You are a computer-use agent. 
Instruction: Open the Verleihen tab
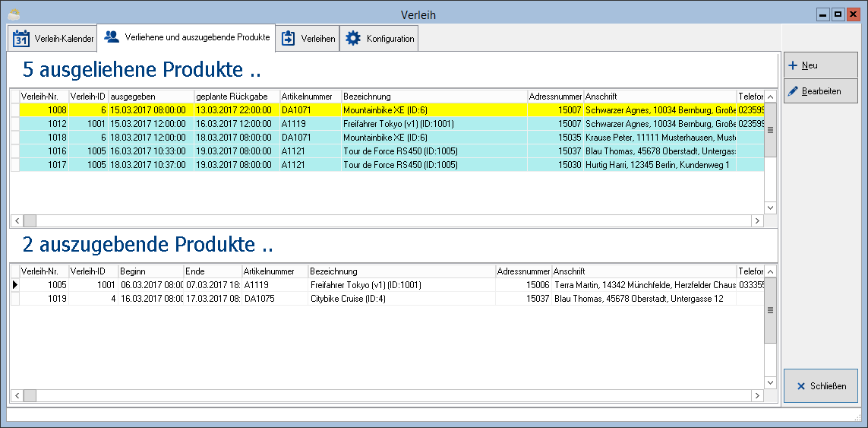tap(308, 39)
